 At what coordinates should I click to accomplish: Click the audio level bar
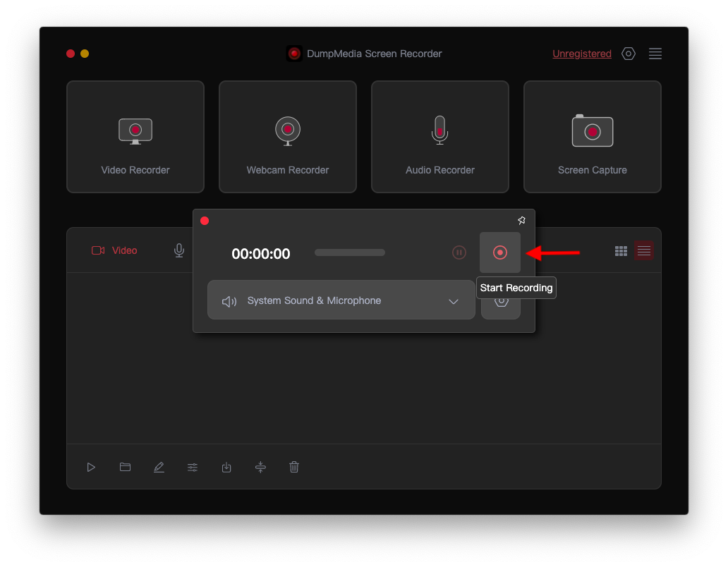(x=350, y=252)
